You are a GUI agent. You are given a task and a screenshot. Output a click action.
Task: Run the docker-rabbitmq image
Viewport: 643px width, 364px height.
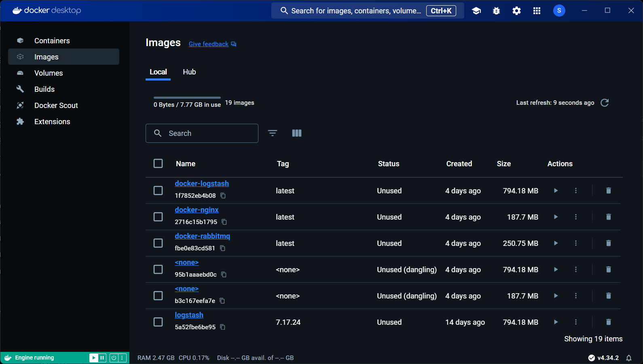[556, 243]
